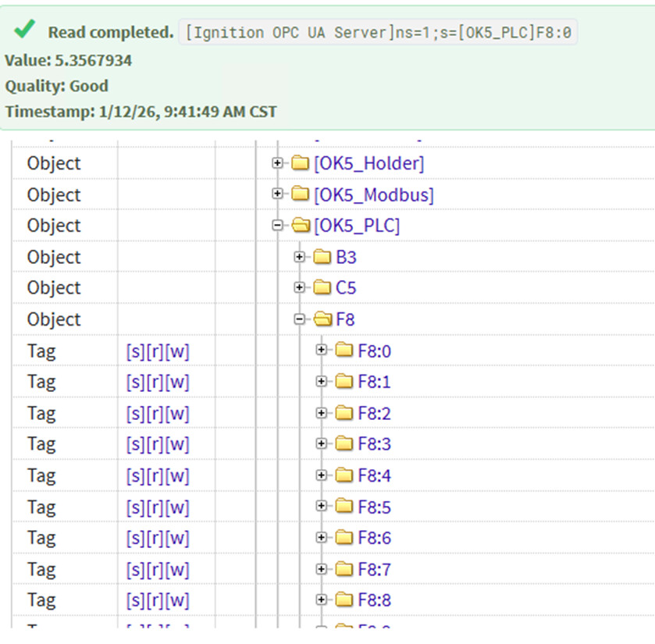Click the F8:0 tag folder icon
The image size is (655, 644).
[x=344, y=350]
